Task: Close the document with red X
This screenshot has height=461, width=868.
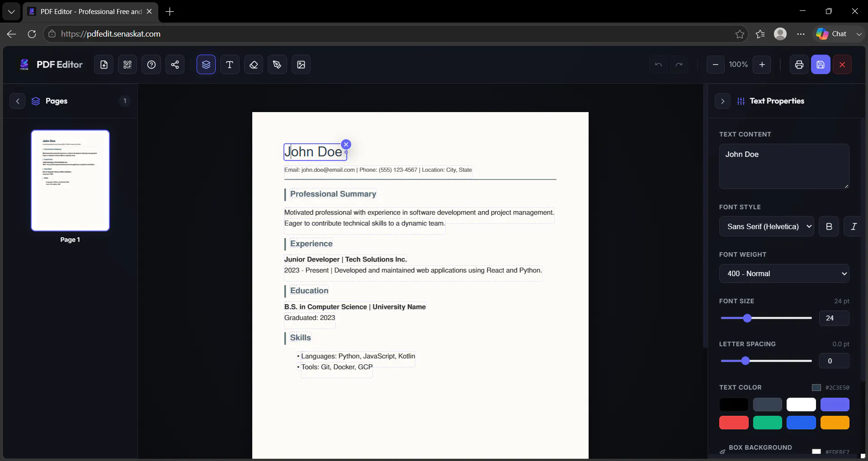Action: click(x=842, y=65)
